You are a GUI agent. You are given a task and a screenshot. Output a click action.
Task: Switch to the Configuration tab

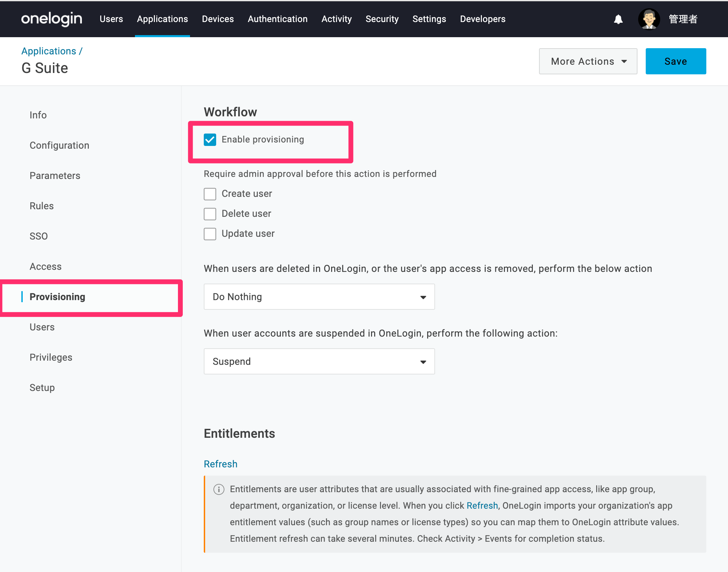(x=60, y=145)
